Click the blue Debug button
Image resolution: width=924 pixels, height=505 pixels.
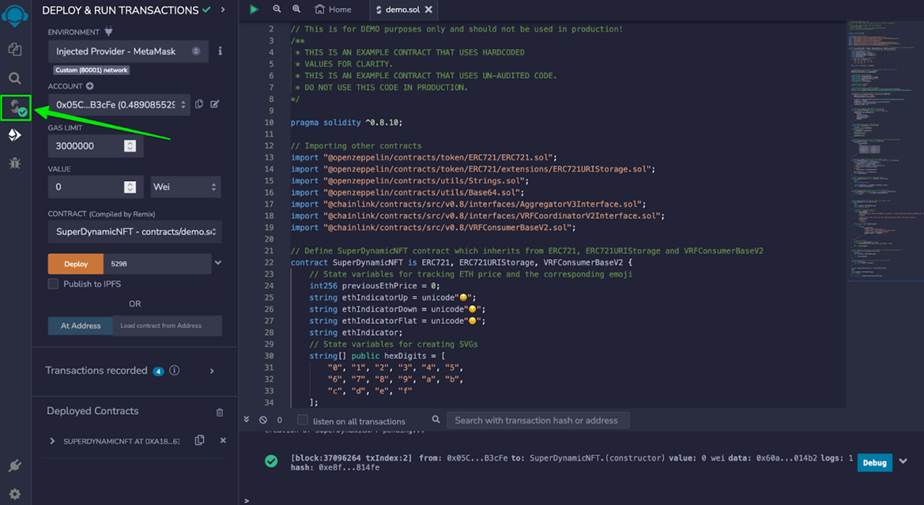tap(874, 463)
